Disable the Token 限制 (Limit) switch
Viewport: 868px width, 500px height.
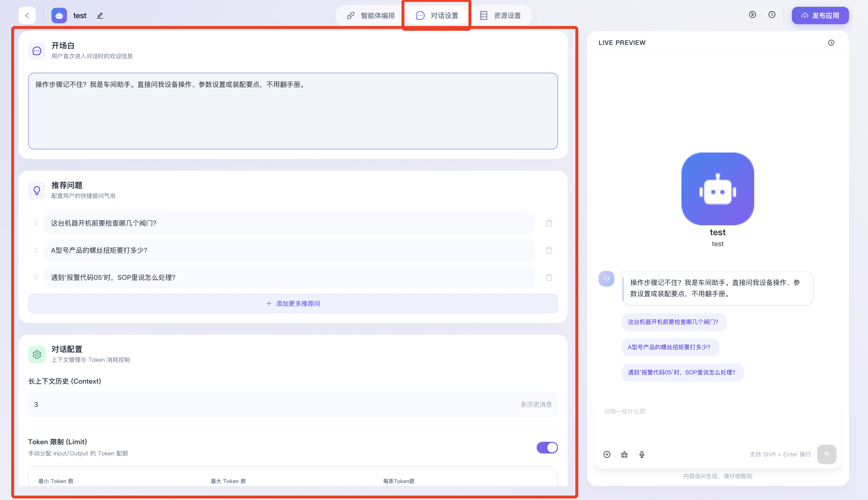(x=547, y=447)
